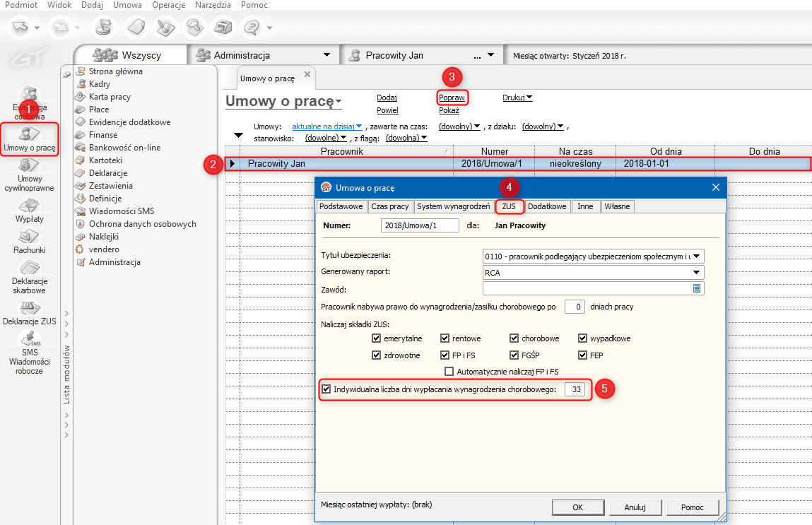Toggle the wypadkowe contribution checkbox
812x525 pixels.
click(x=584, y=338)
